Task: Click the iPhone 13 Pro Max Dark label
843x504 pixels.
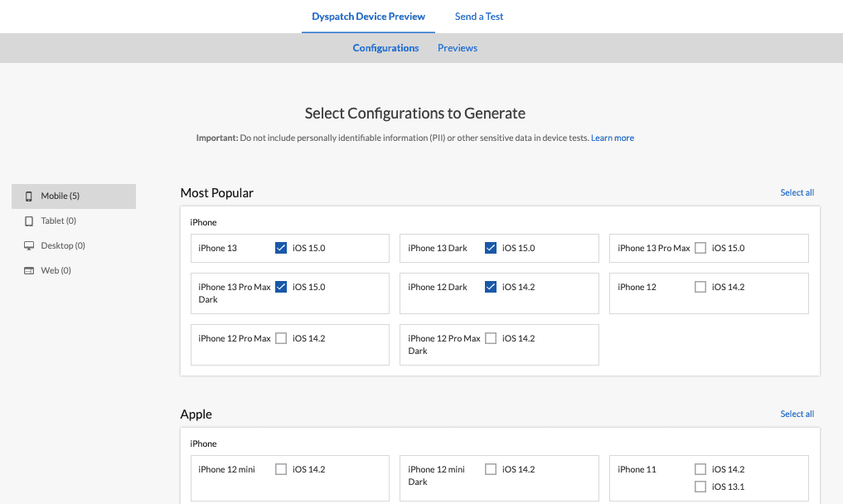Action: tap(235, 293)
